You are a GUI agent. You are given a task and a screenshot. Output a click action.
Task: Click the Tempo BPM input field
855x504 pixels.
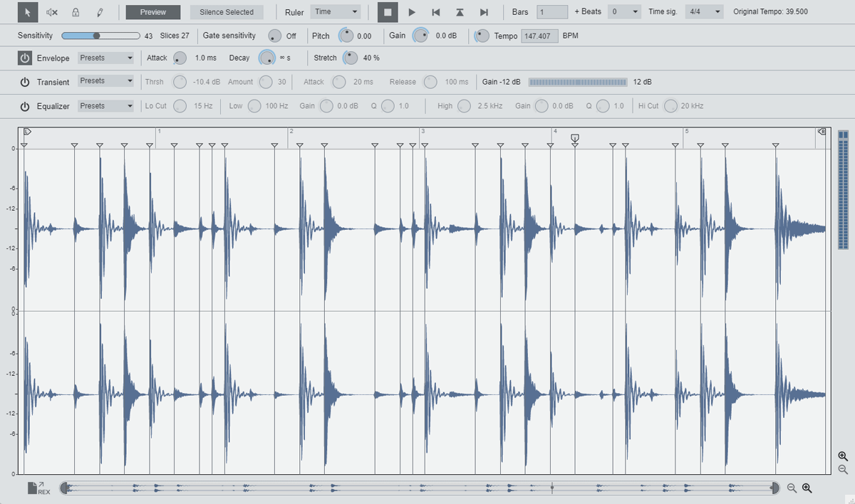click(x=539, y=36)
